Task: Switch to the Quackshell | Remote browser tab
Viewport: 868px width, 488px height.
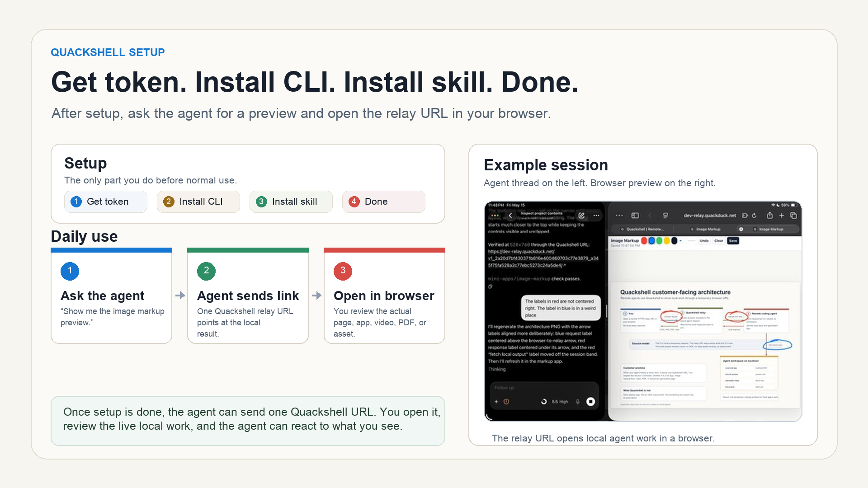Action: click(x=642, y=229)
